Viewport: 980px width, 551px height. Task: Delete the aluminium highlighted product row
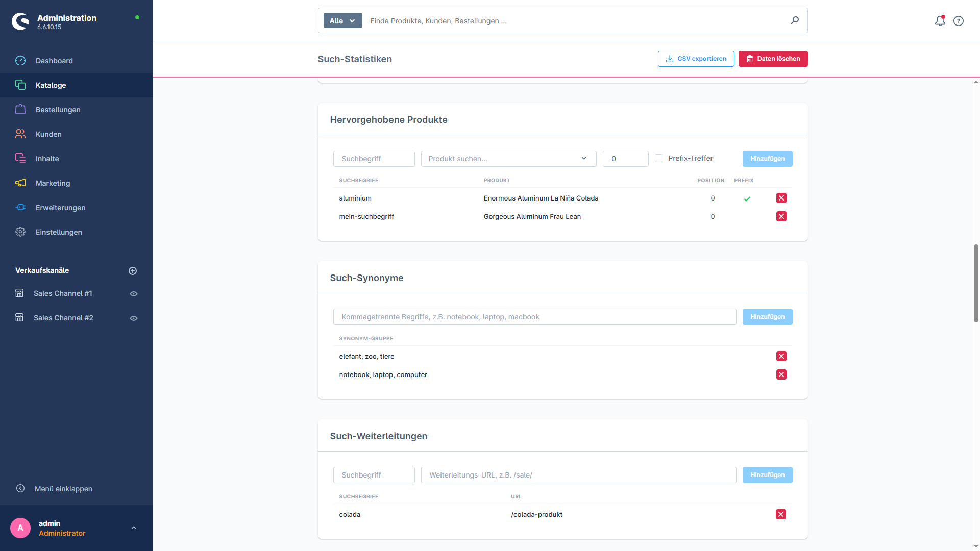pos(781,198)
